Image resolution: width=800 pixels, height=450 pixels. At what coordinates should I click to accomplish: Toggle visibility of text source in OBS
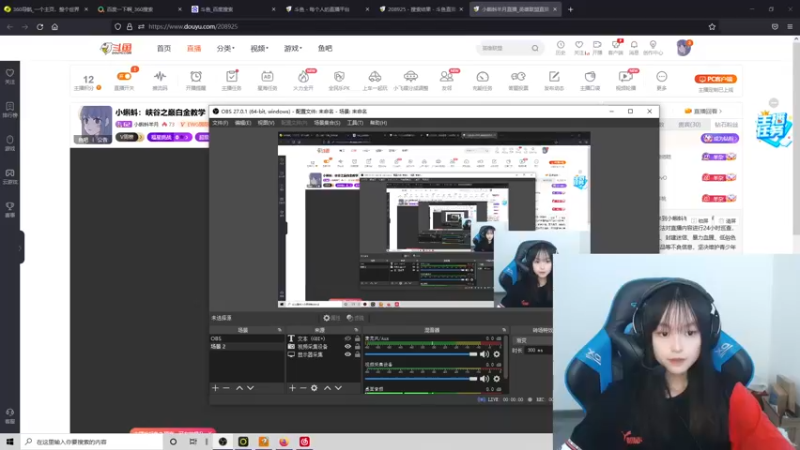click(348, 339)
